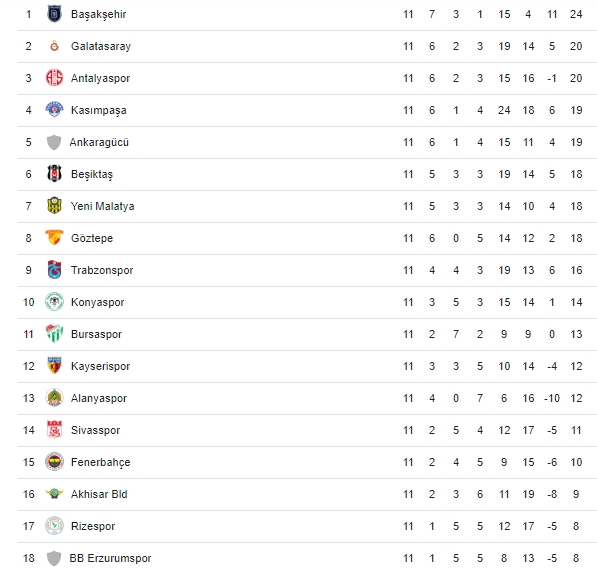
Task: Open the Akhisar Bld team page
Action: [99, 494]
